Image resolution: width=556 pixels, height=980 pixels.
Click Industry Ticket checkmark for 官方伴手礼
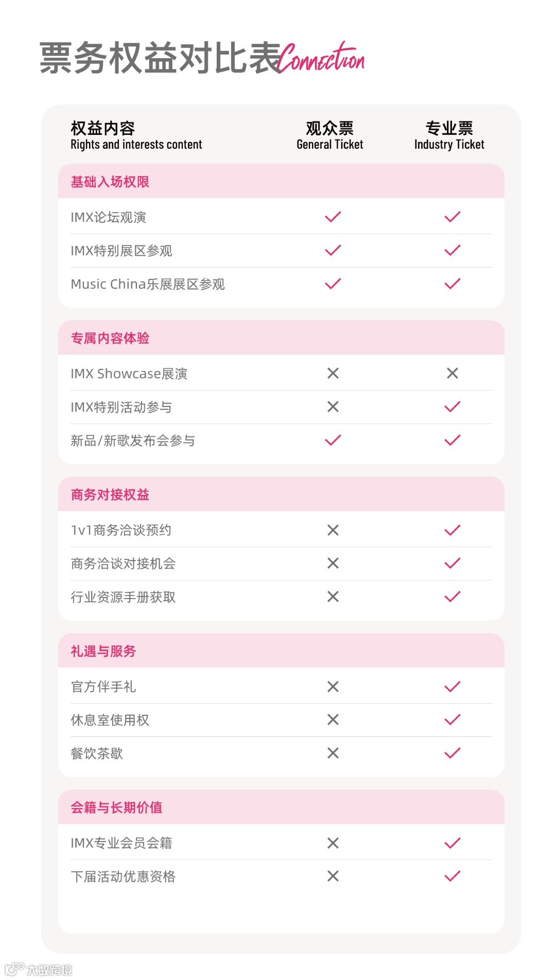coord(453,687)
